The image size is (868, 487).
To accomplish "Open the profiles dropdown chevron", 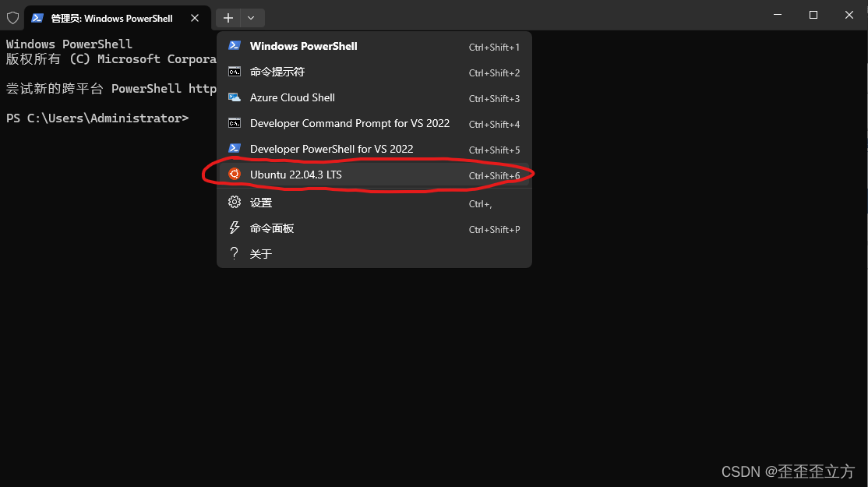I will 249,16.
